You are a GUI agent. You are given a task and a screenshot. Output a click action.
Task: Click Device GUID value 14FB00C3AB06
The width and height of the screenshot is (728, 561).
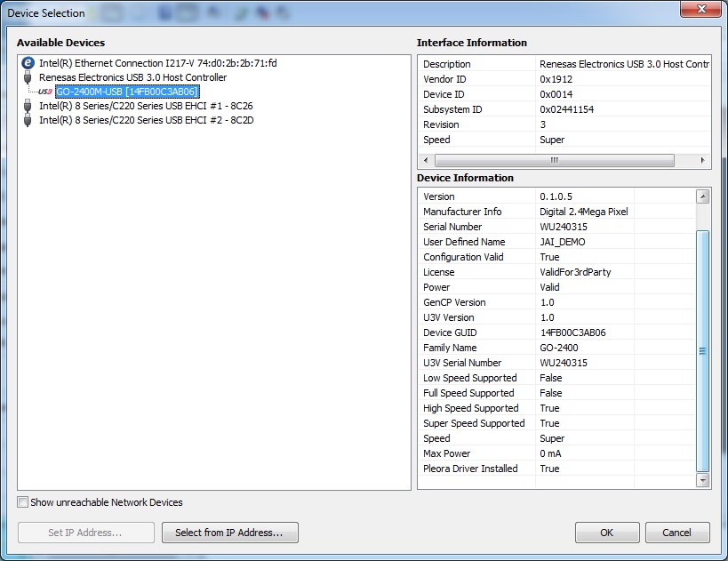tap(573, 333)
